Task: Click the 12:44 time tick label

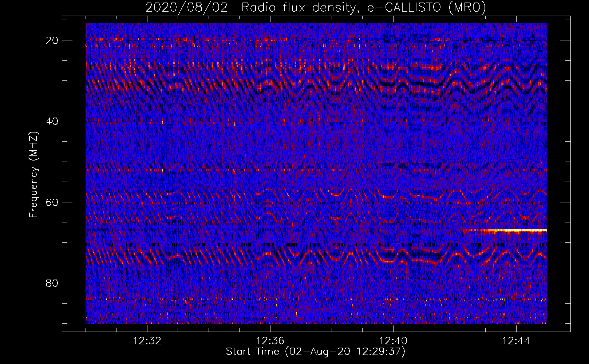Action: [516, 341]
